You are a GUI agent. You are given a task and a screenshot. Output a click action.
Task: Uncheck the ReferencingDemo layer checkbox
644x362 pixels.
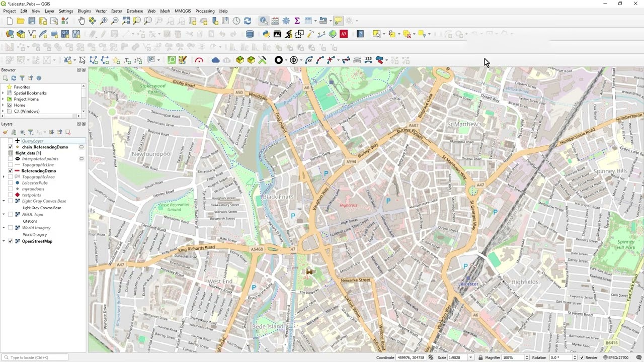point(11,171)
